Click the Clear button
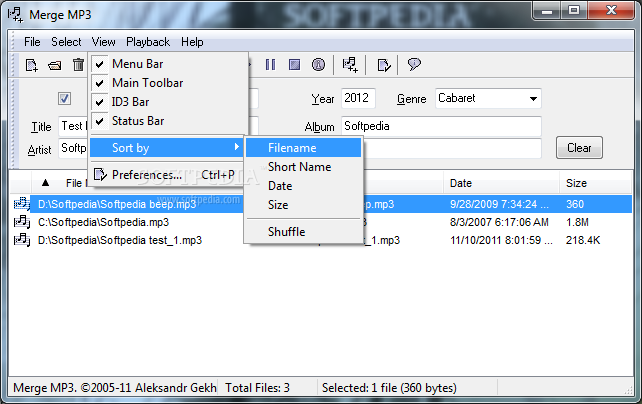 click(x=579, y=148)
